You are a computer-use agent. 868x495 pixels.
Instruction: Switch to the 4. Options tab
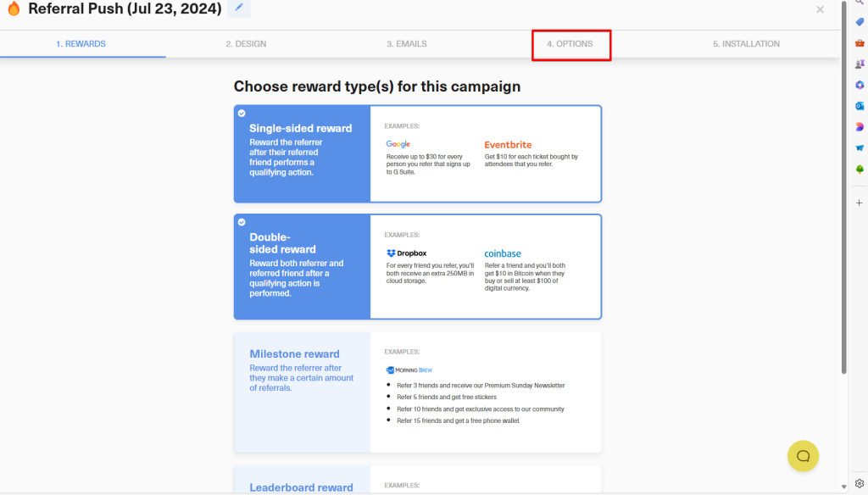pyautogui.click(x=570, y=44)
